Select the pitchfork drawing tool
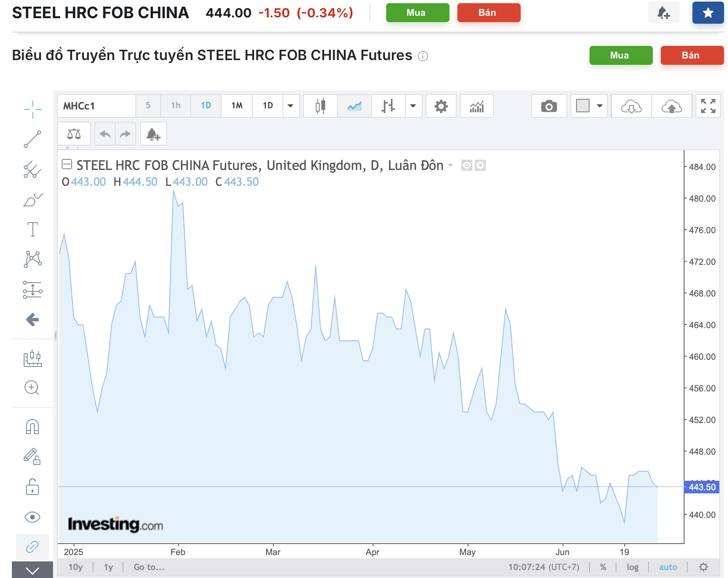This screenshot has width=728, height=578. pyautogui.click(x=32, y=169)
